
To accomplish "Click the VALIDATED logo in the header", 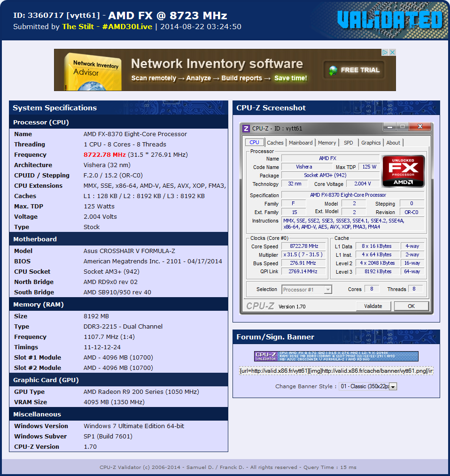I will click(x=390, y=20).
